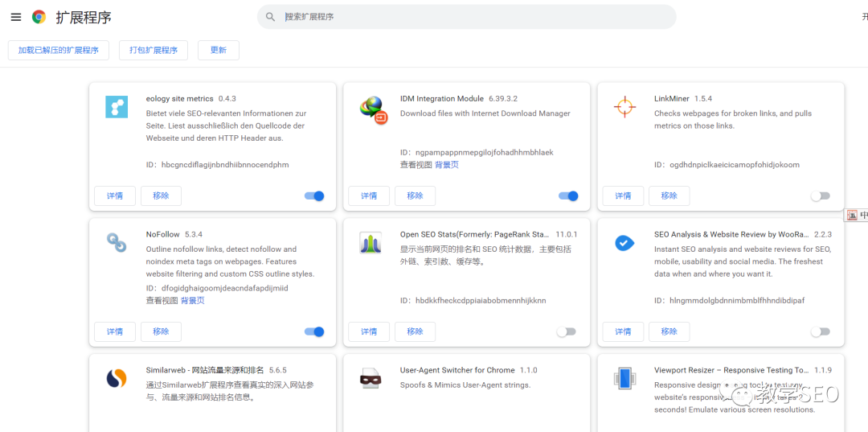868x432 pixels.
Task: Click the input method tray icon
Action: click(x=853, y=215)
